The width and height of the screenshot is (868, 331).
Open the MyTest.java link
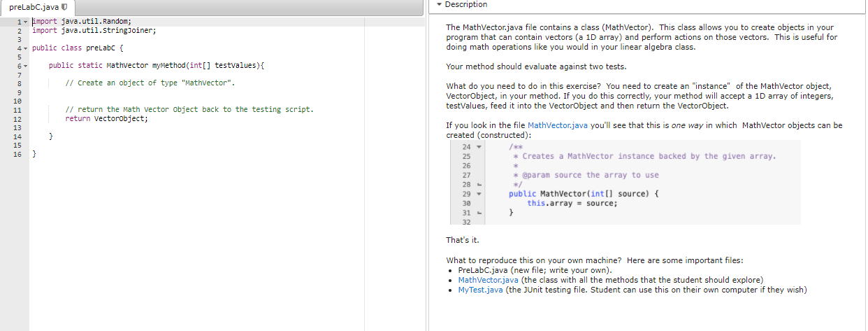click(479, 290)
